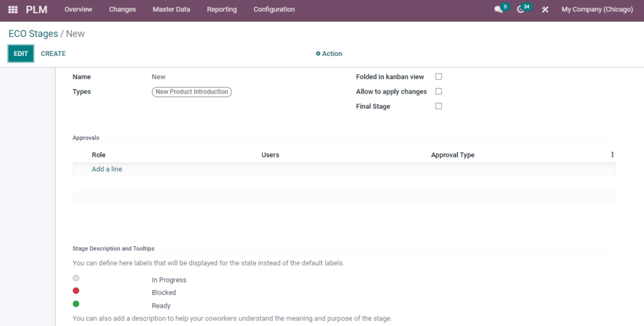This screenshot has width=644, height=326.
Task: Check the Final Stage checkbox
Action: tap(438, 106)
